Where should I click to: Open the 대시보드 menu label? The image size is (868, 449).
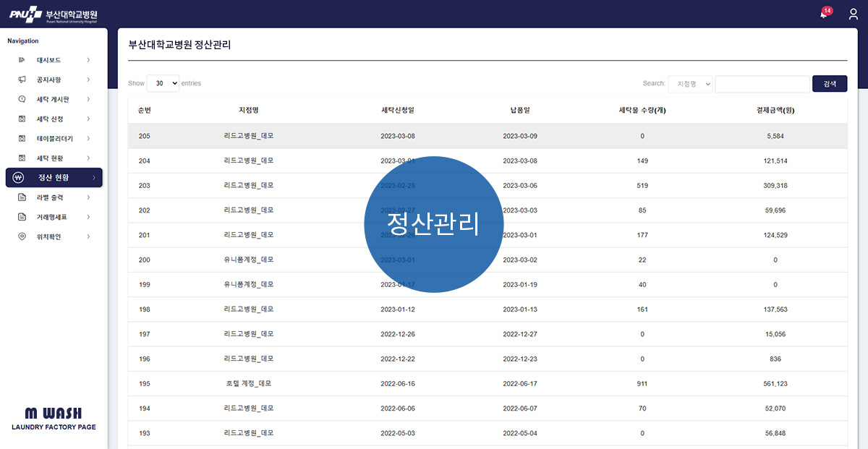point(48,60)
